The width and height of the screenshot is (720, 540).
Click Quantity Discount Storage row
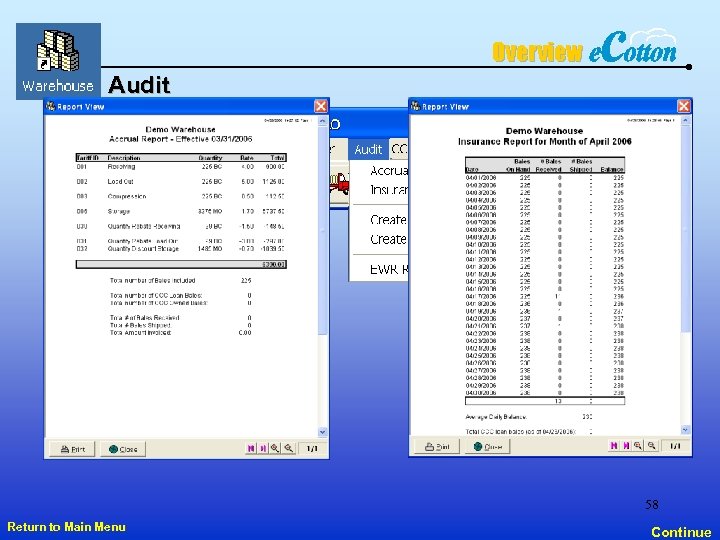(x=180, y=249)
